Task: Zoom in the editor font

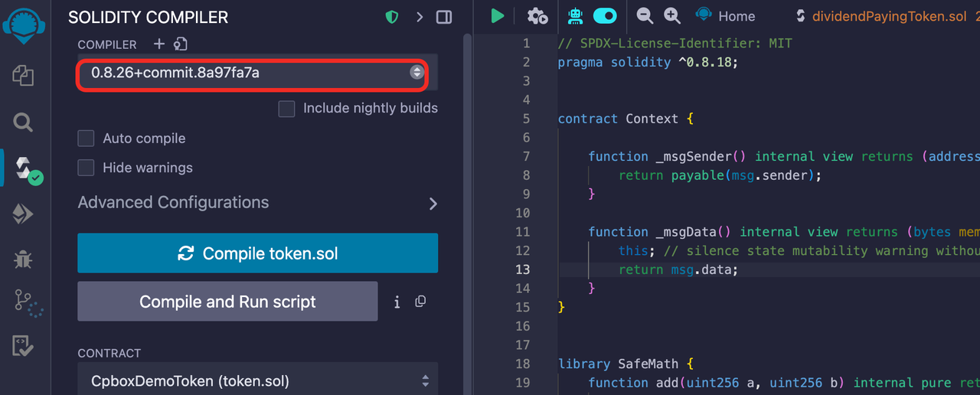Action: [x=671, y=16]
